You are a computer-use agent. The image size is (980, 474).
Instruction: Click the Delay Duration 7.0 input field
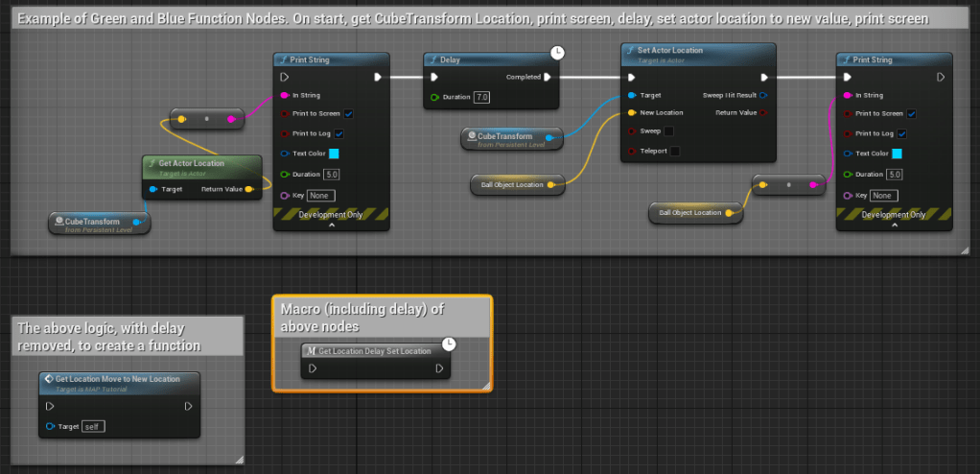(x=481, y=97)
